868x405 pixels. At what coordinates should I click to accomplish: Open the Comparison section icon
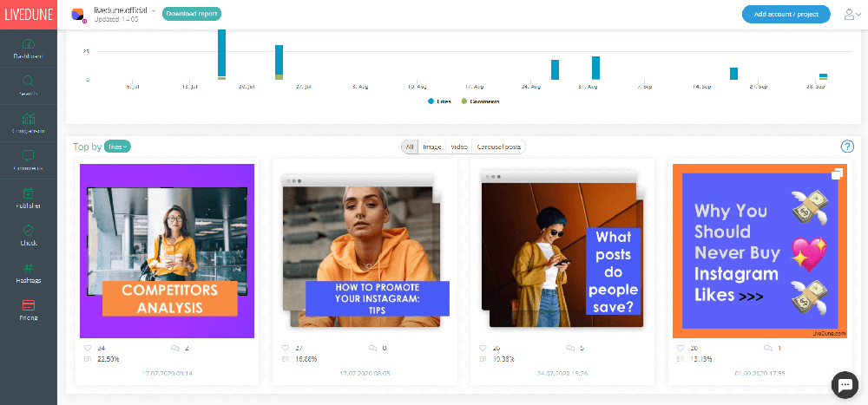click(29, 119)
